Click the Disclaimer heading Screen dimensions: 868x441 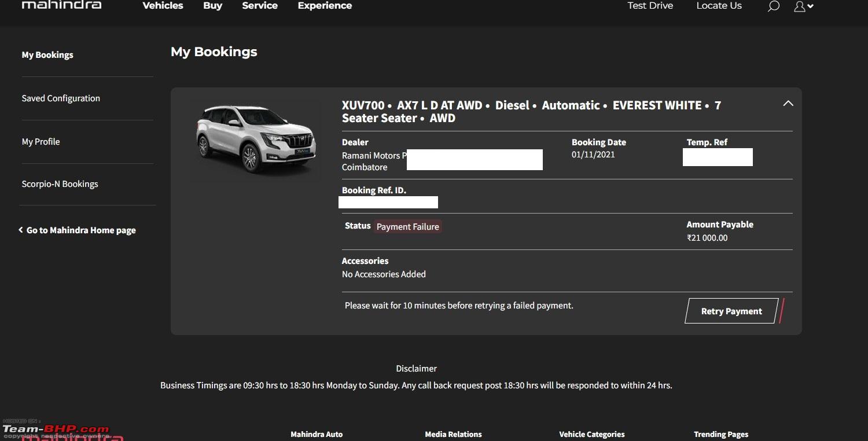coord(416,369)
